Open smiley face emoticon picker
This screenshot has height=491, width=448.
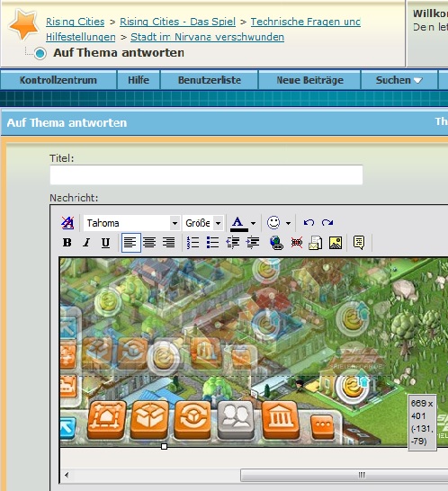(x=273, y=223)
